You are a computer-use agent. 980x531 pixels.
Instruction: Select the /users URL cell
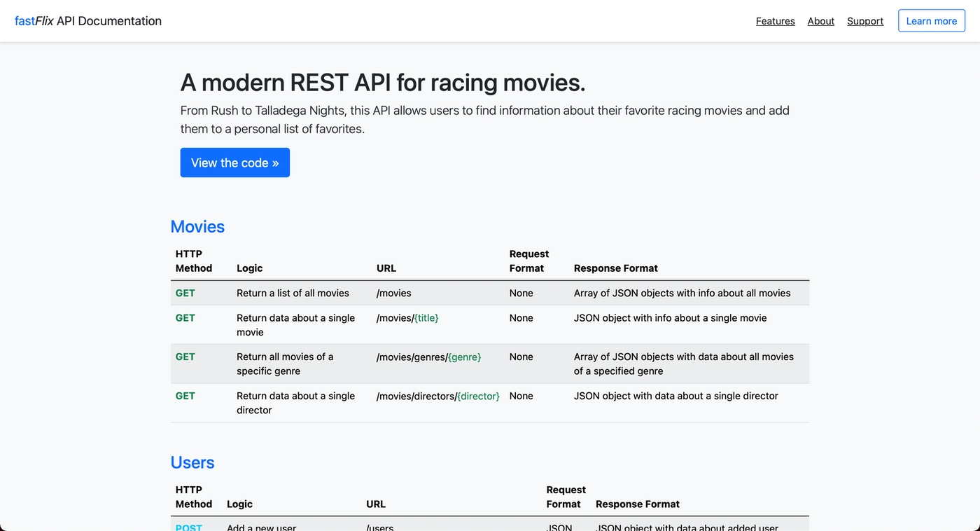(380, 527)
